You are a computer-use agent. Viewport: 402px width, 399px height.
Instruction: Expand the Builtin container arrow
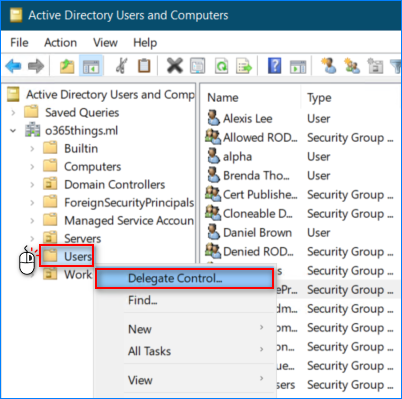32,149
